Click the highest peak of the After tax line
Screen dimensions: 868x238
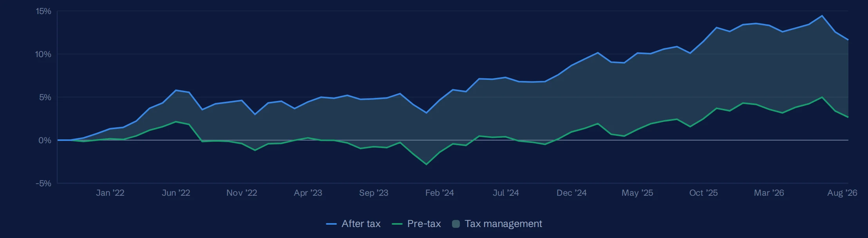pos(822,16)
